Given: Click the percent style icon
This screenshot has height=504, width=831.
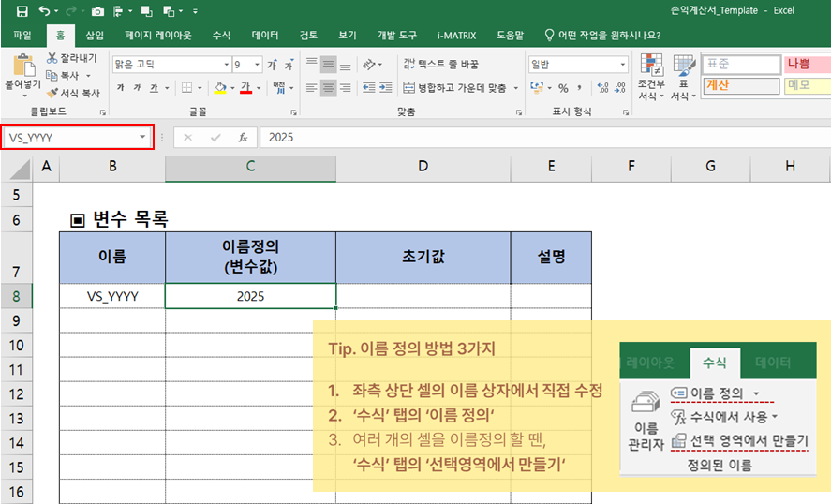Looking at the screenshot, I should 563,88.
